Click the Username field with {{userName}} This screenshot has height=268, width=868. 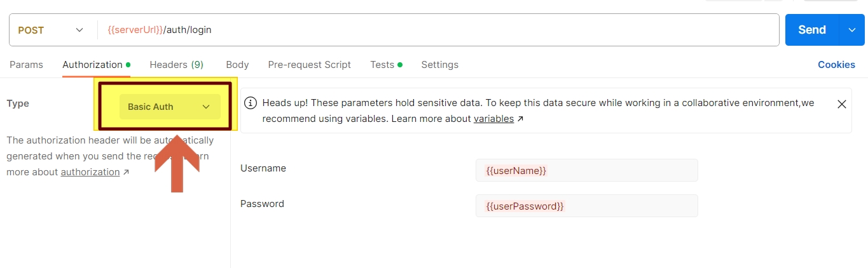point(586,170)
